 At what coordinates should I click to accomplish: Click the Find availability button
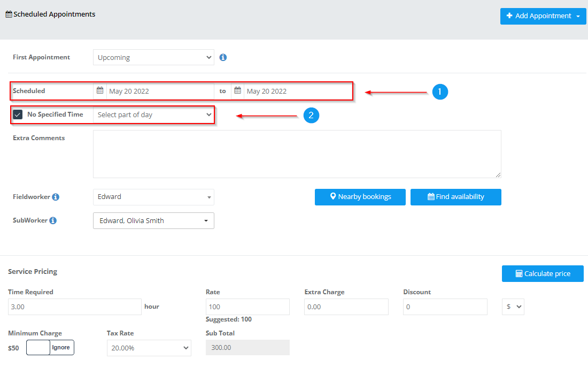tap(455, 197)
